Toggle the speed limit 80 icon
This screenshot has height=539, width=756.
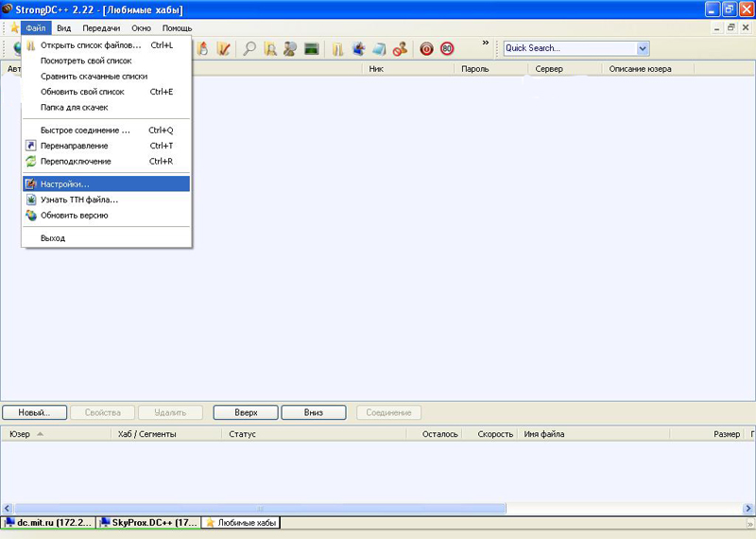point(447,48)
